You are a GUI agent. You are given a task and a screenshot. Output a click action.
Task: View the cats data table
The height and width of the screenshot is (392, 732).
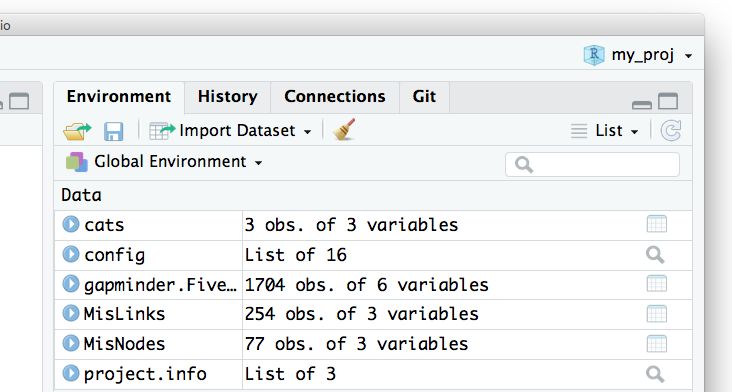[x=656, y=224]
